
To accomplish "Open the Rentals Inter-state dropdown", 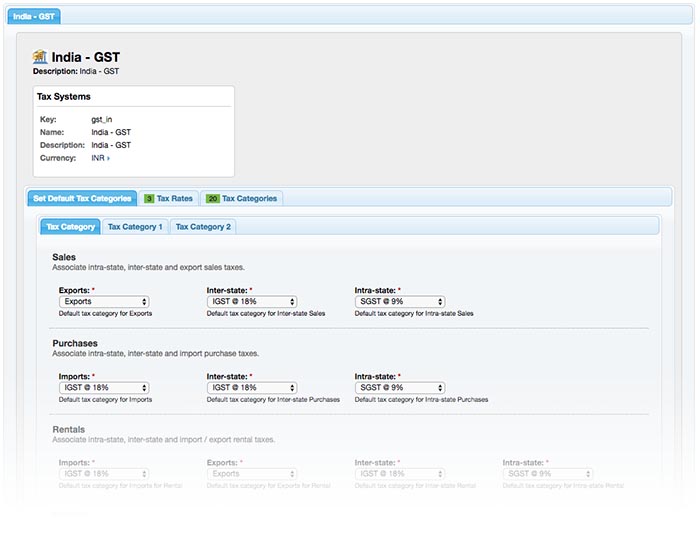I will (400, 474).
